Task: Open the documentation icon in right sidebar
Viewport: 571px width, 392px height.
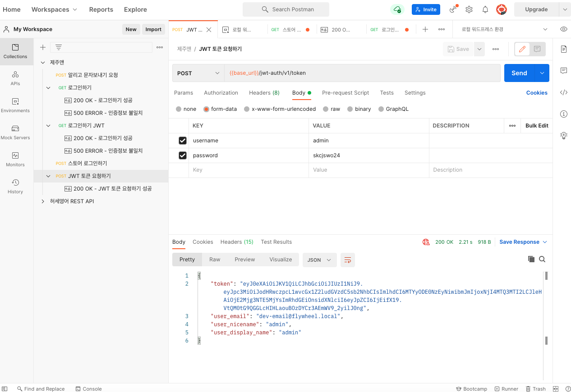Action: click(563, 49)
